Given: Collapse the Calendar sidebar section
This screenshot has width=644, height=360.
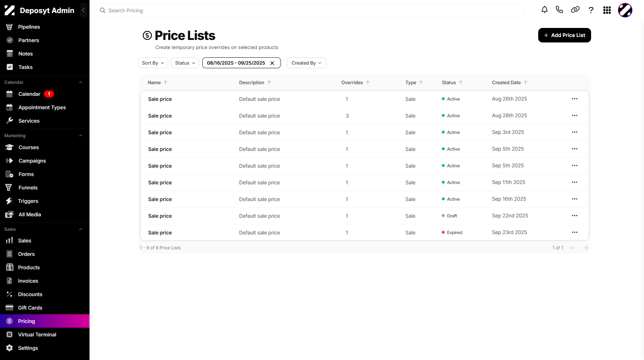Looking at the screenshot, I should click(81, 82).
